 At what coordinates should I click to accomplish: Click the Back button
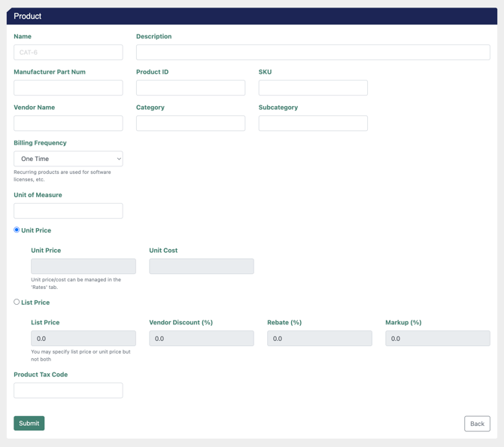[x=477, y=424]
